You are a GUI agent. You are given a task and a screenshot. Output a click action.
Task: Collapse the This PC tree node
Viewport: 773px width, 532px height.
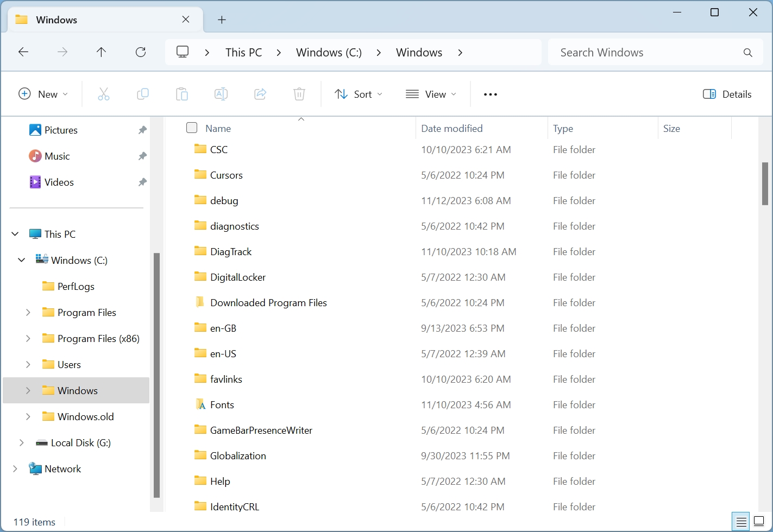point(15,235)
